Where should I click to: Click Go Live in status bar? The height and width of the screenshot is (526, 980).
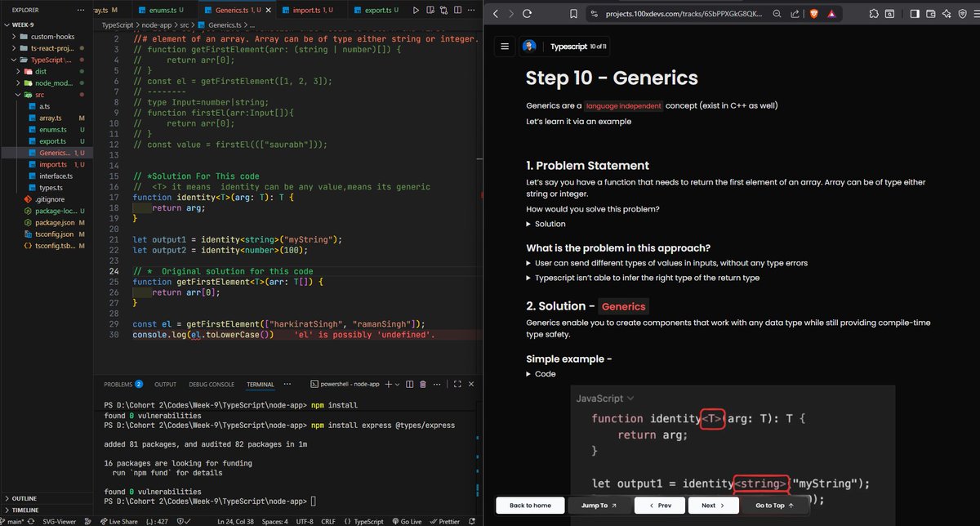[x=406, y=520]
